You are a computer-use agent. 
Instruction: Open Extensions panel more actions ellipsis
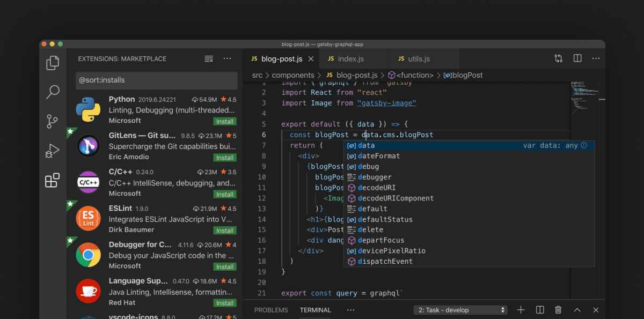(x=227, y=58)
